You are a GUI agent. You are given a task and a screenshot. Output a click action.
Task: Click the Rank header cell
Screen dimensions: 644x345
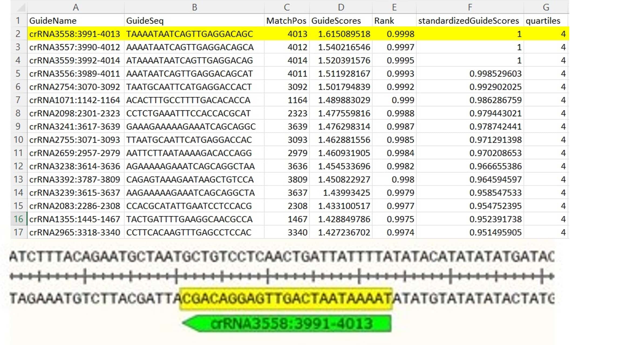[x=394, y=21]
